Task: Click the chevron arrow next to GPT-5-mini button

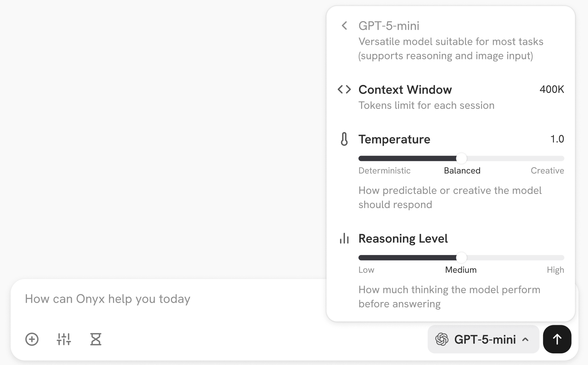Action: click(525, 340)
